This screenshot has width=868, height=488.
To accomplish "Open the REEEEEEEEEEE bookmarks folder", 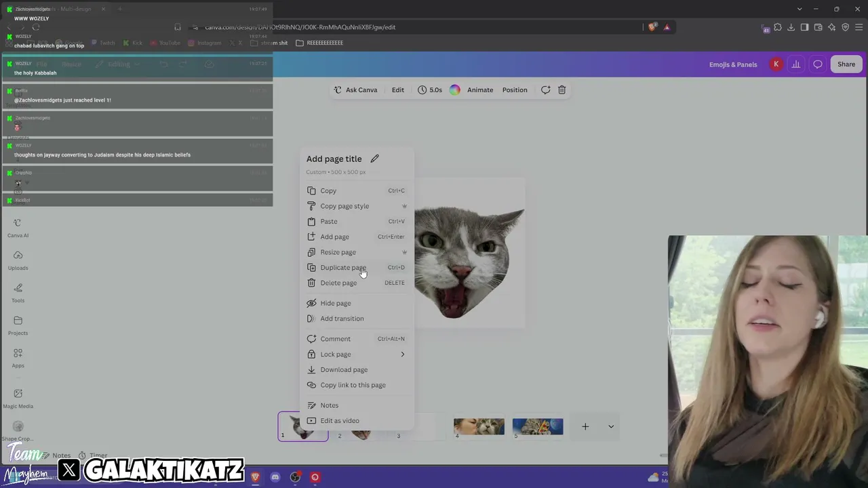I will pos(319,43).
